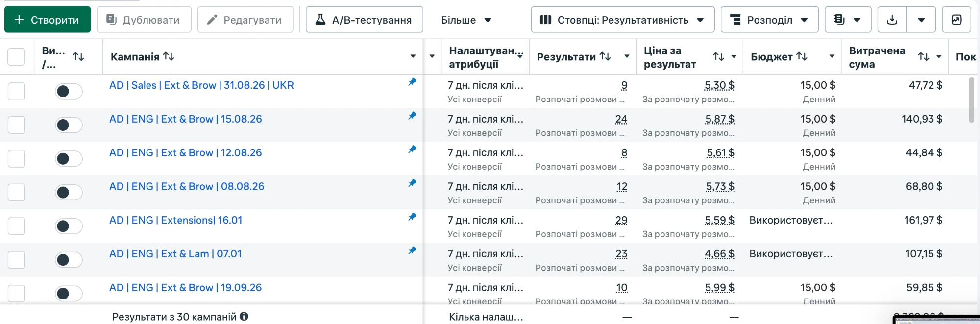The width and height of the screenshot is (980, 324).
Task: Click cost per result 5,30 $
Action: click(x=719, y=85)
